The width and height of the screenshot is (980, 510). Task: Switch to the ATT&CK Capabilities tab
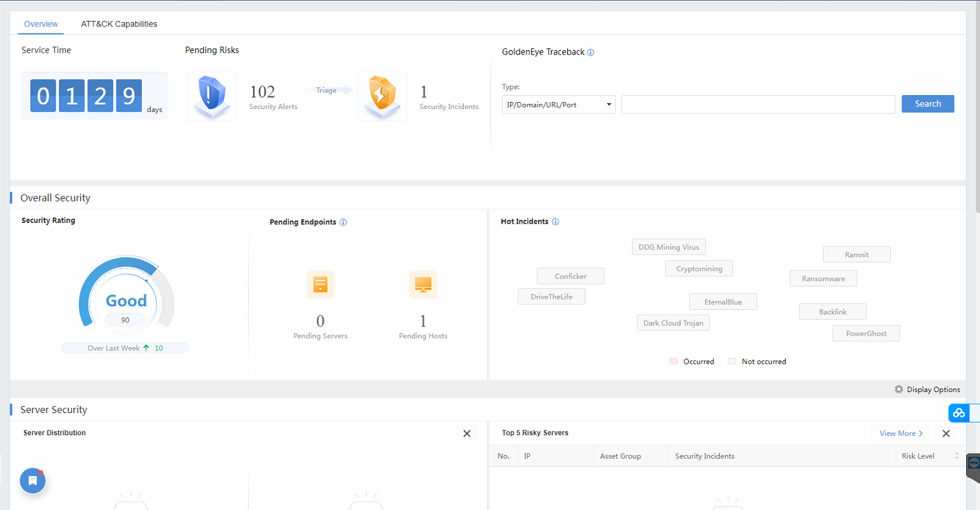click(119, 24)
